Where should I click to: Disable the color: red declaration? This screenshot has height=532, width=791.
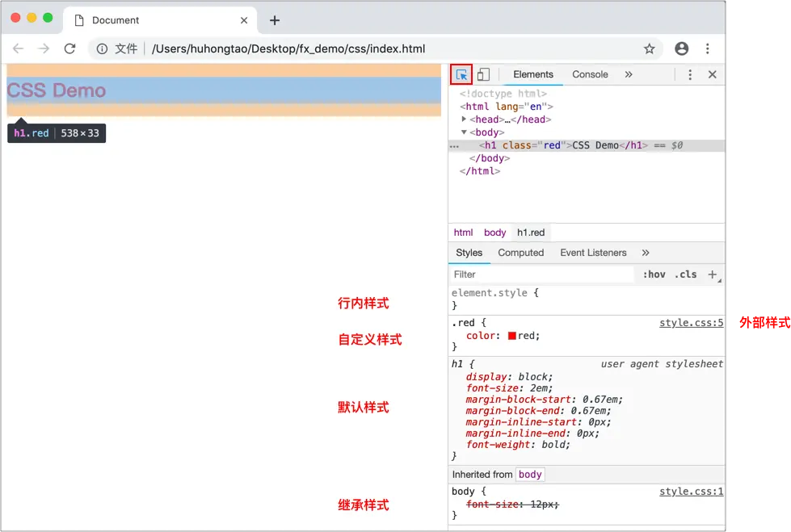(x=457, y=335)
